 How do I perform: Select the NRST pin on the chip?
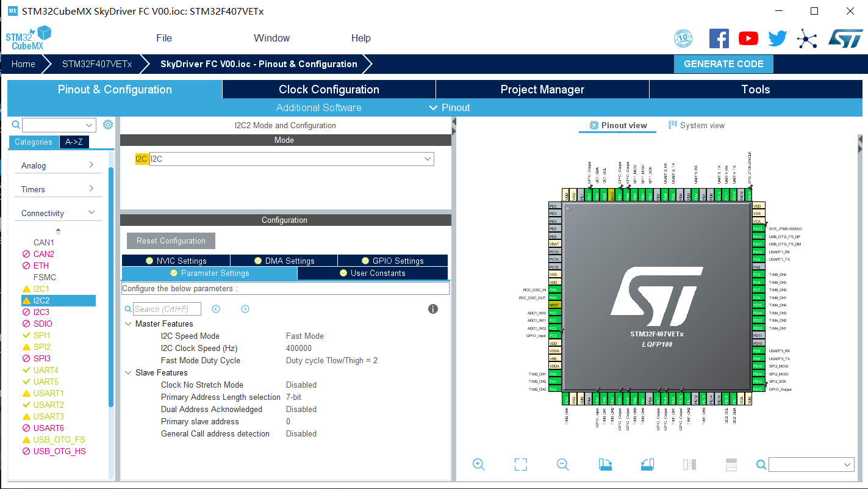click(554, 305)
